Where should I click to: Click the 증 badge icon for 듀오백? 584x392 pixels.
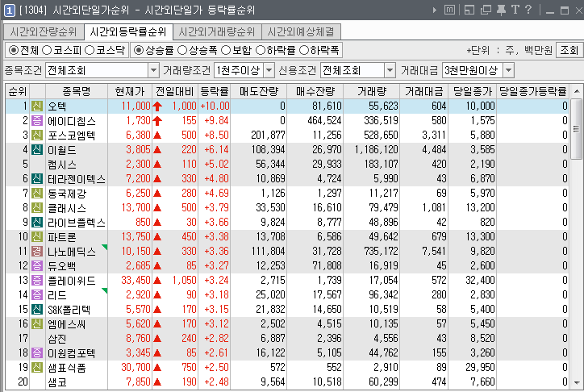(37, 266)
